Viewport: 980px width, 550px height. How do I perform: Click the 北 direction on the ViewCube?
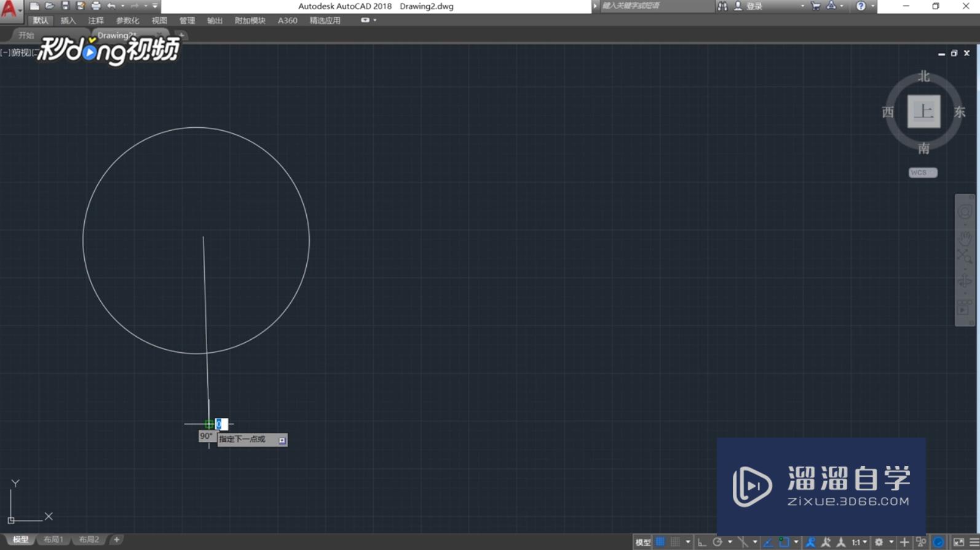pos(923,77)
